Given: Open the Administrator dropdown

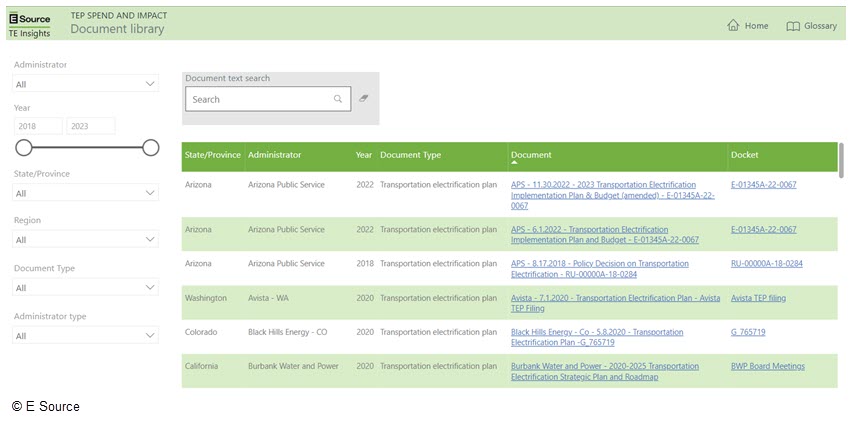Looking at the screenshot, I should (x=85, y=84).
